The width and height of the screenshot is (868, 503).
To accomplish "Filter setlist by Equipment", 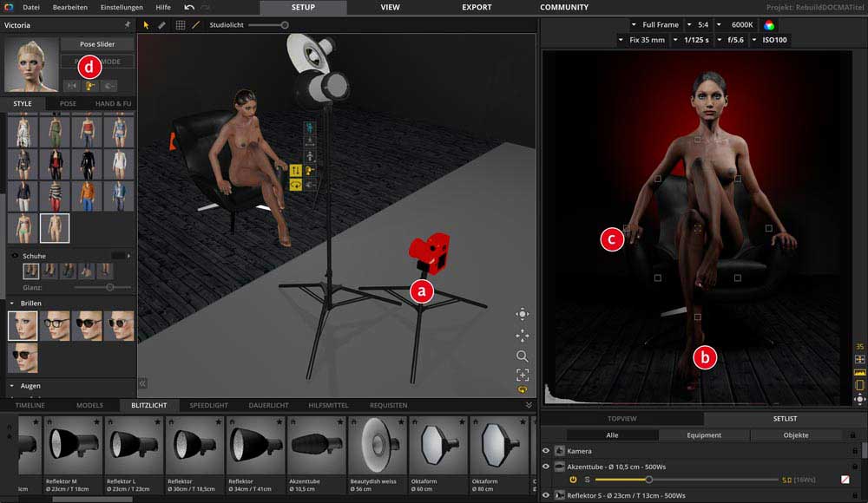I will tap(704, 435).
